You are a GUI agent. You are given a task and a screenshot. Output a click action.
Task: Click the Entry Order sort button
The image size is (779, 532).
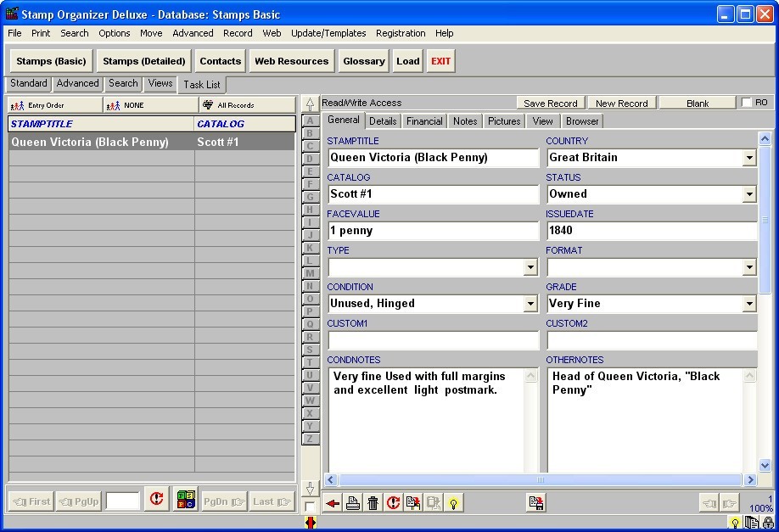click(55, 105)
